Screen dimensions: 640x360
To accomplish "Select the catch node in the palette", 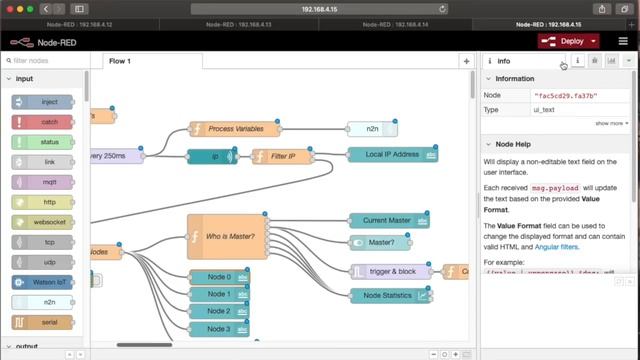I will click(42, 122).
